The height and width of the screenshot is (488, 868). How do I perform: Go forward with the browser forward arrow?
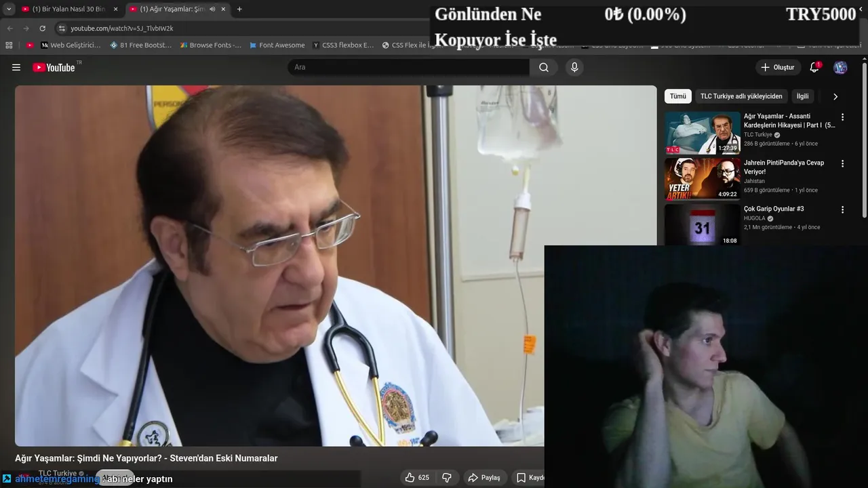pos(26,28)
